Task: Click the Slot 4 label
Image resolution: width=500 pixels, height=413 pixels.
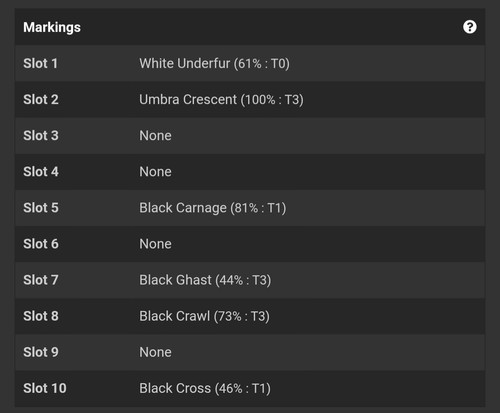Action: [41, 172]
